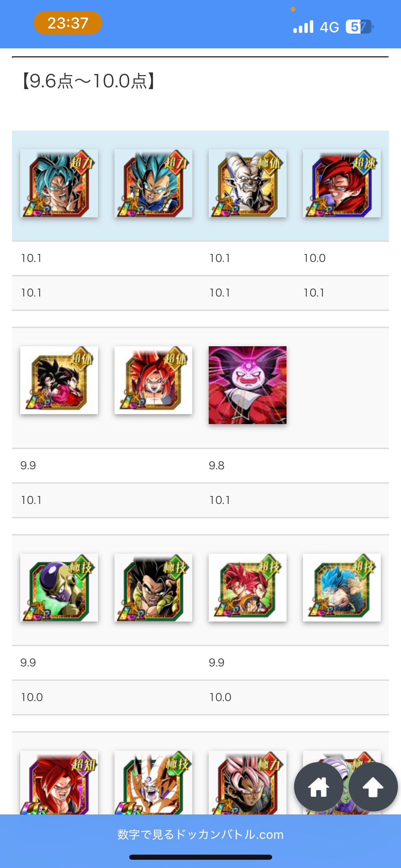The image size is (401, 868).
Task: Open the Super Saiyan 4 duo 超体 card
Action: 59,380
